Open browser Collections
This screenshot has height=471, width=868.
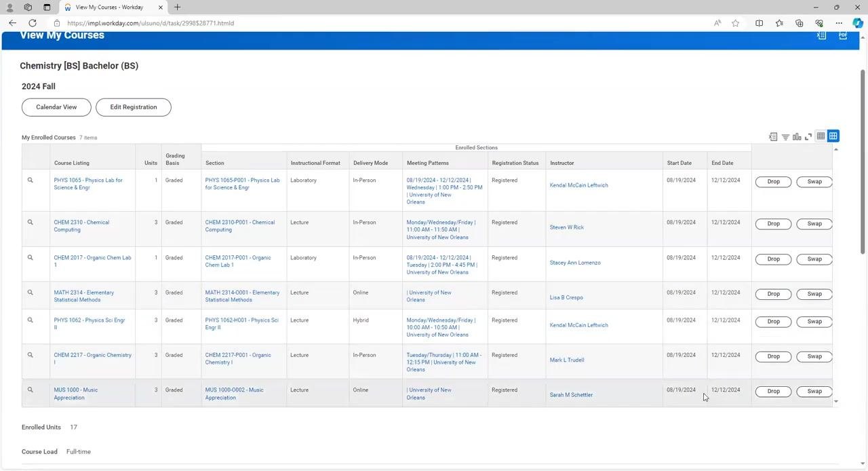(800, 23)
